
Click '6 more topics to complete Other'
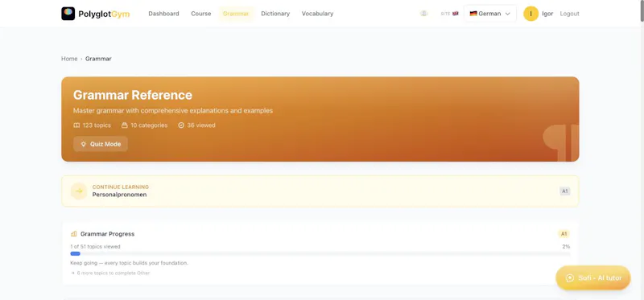point(114,273)
